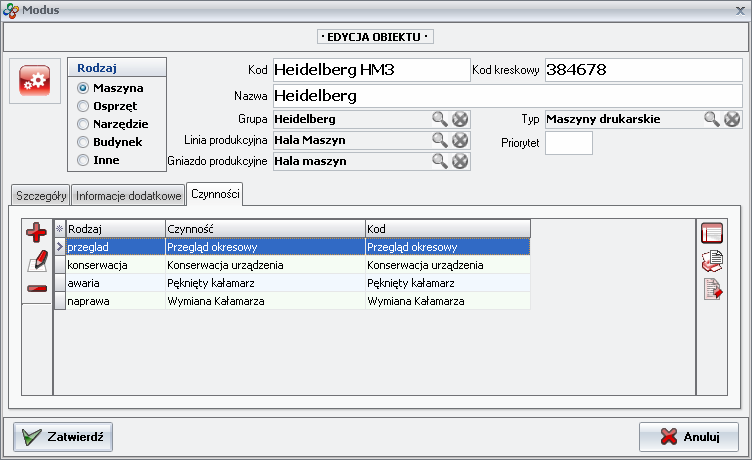Open search magnifier for Typ field
752x460 pixels.
pyautogui.click(x=712, y=119)
